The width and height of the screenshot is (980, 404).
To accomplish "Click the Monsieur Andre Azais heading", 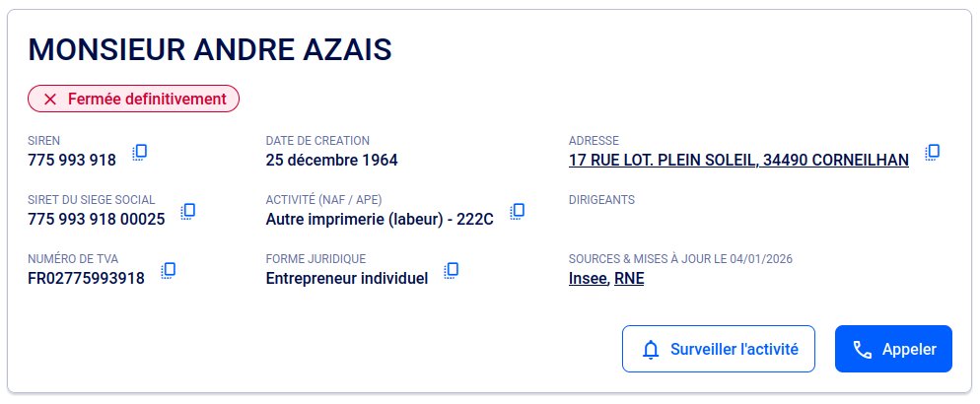I will (x=210, y=48).
